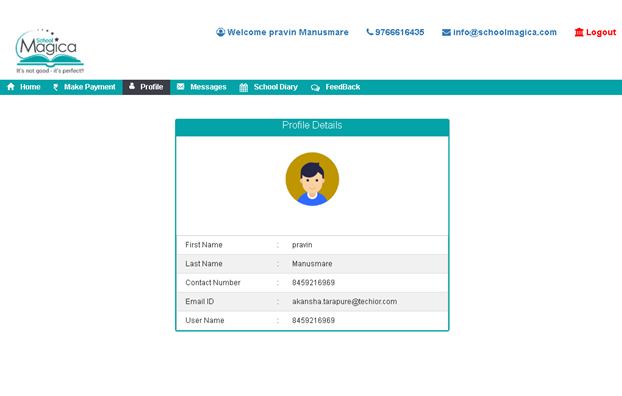Viewport: 622px width, 396px height.
Task: Click the tagline It's not good - it's perfect
Action: click(x=50, y=71)
